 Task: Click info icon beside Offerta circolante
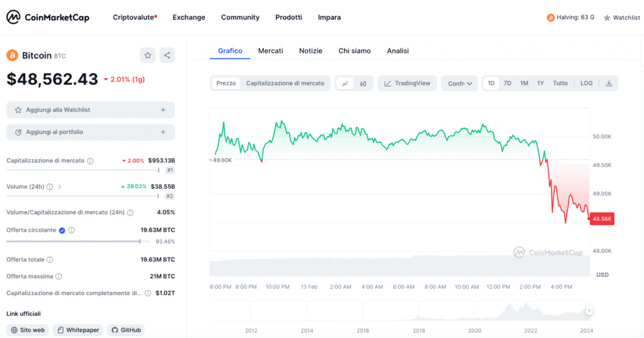pyautogui.click(x=72, y=230)
